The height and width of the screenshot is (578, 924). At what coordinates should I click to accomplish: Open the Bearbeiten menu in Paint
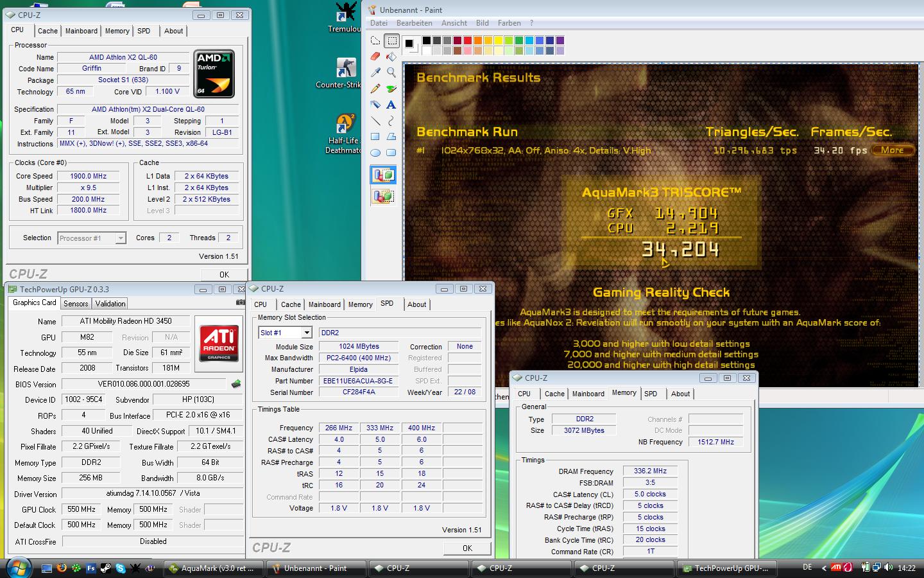coord(415,23)
